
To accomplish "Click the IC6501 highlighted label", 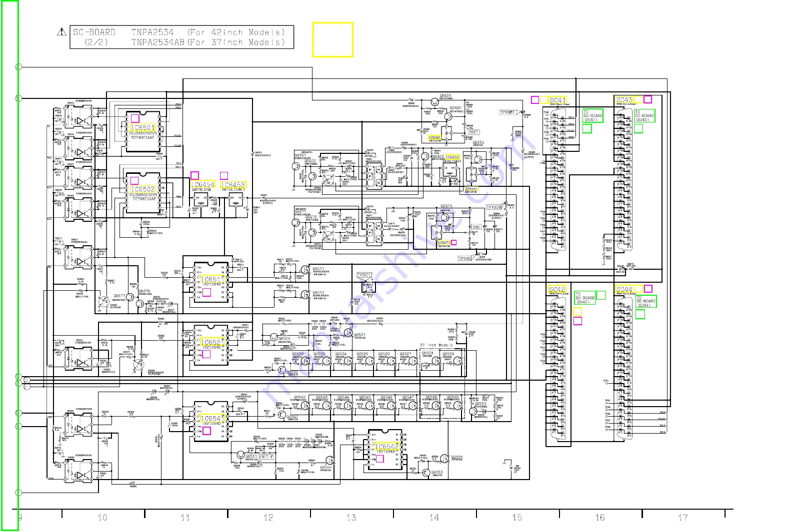I will coord(143,128).
